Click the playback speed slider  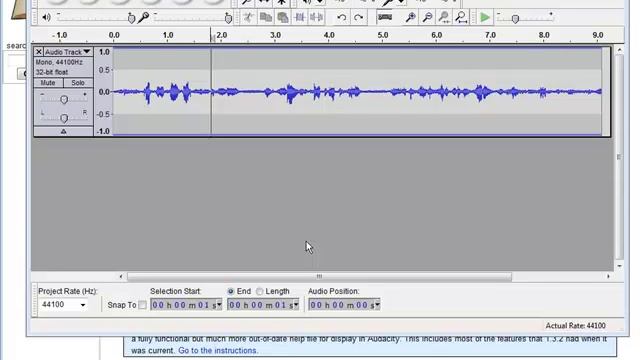click(x=525, y=18)
